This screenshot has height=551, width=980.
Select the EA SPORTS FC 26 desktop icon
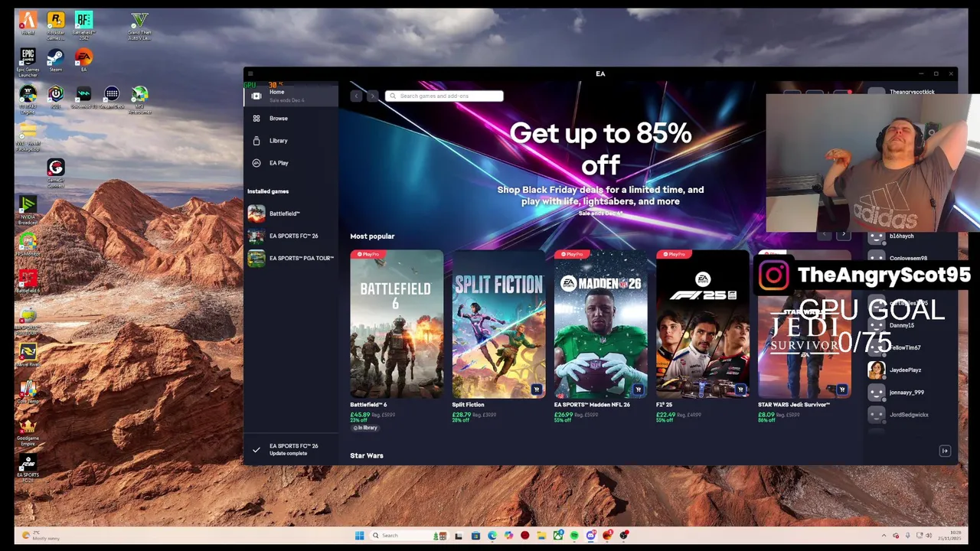click(28, 468)
